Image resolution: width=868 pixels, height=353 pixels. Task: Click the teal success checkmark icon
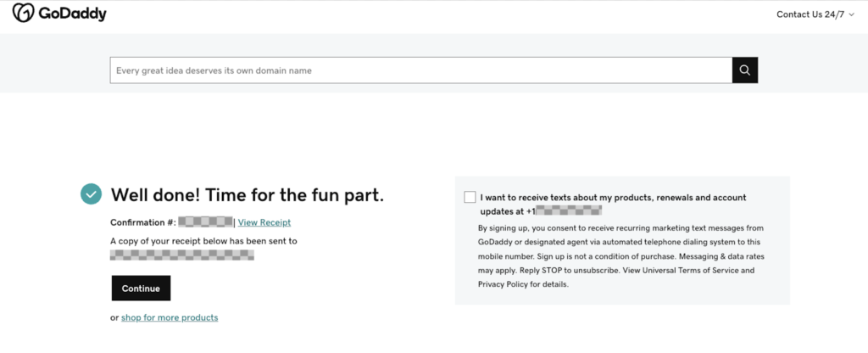point(92,194)
